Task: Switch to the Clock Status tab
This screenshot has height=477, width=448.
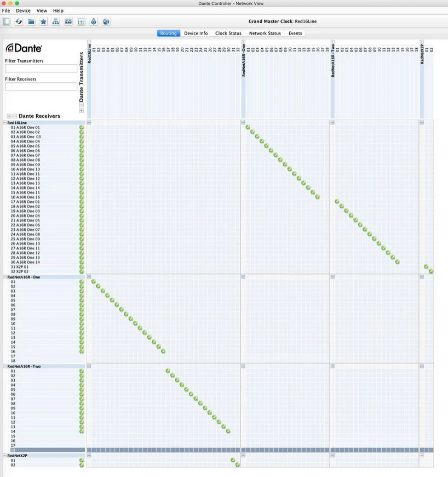Action: point(228,33)
